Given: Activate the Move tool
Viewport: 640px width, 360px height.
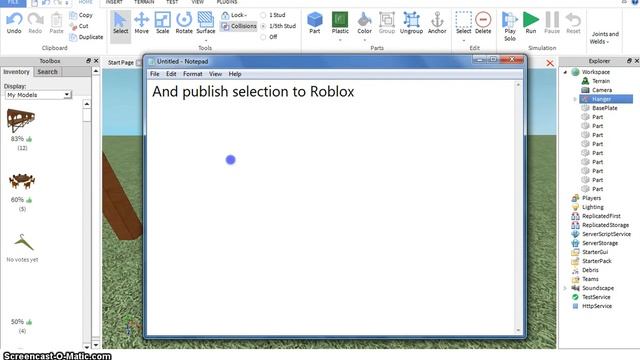Looking at the screenshot, I should click(x=142, y=23).
